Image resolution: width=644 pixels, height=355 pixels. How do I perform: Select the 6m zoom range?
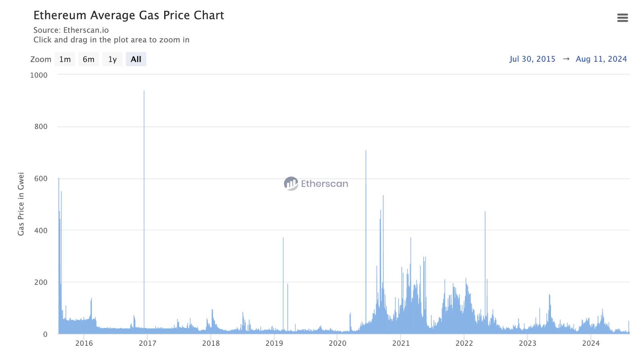pos(89,59)
